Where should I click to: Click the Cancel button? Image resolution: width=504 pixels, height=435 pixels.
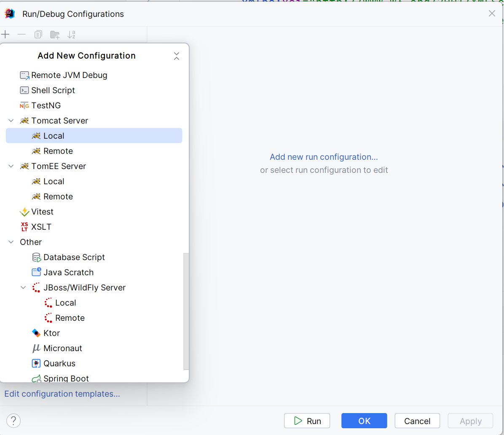point(417,421)
